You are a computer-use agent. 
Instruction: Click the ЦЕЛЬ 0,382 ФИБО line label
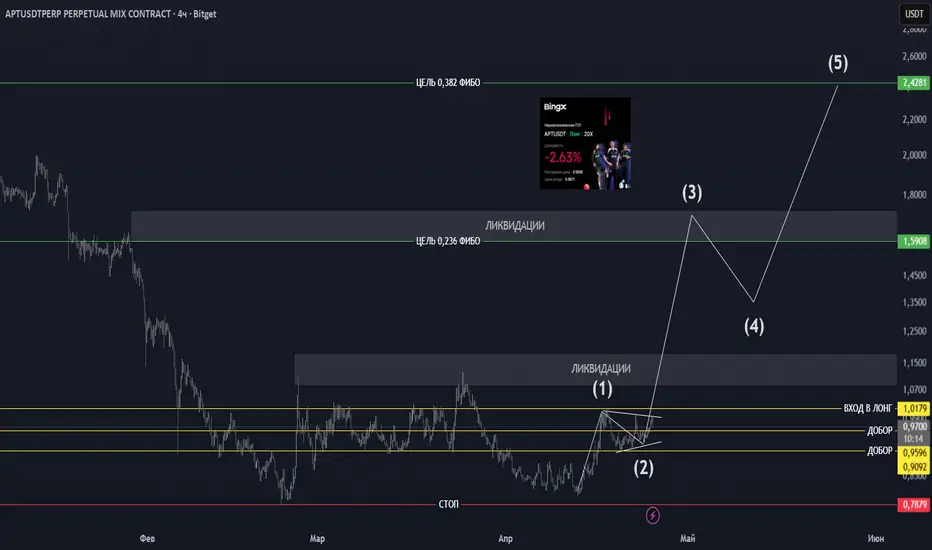(448, 83)
